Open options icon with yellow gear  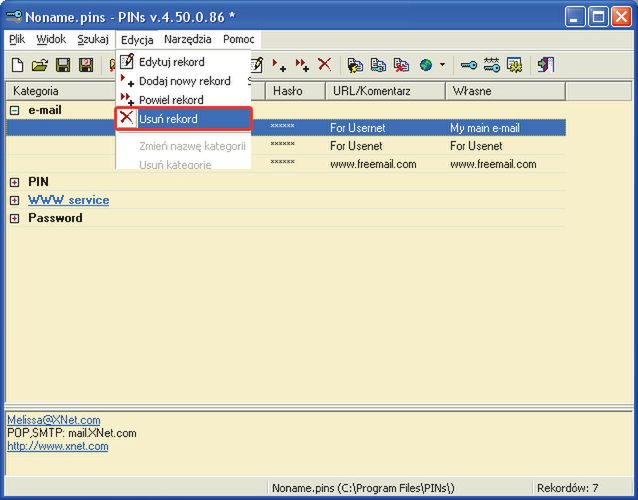[515, 65]
